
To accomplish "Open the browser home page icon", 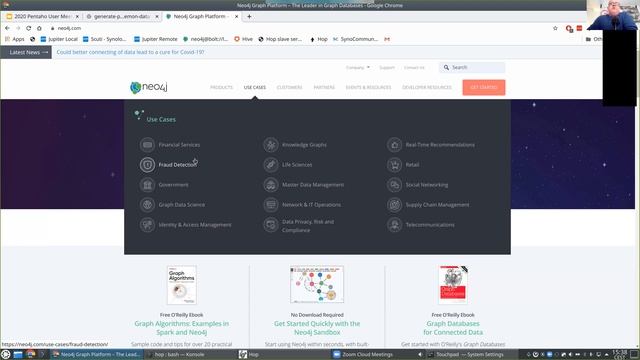I will point(39,28).
